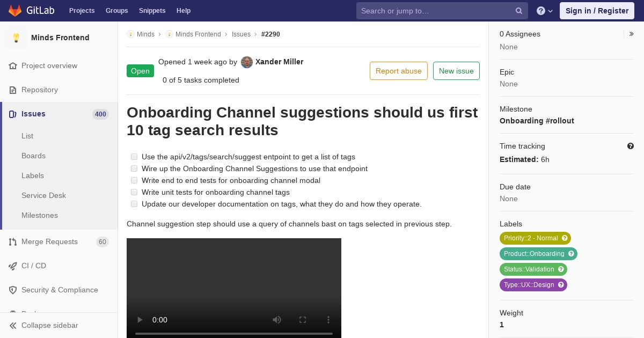Click help icon on Product::Onboarding label
The height and width of the screenshot is (338, 644).
pyautogui.click(x=571, y=254)
